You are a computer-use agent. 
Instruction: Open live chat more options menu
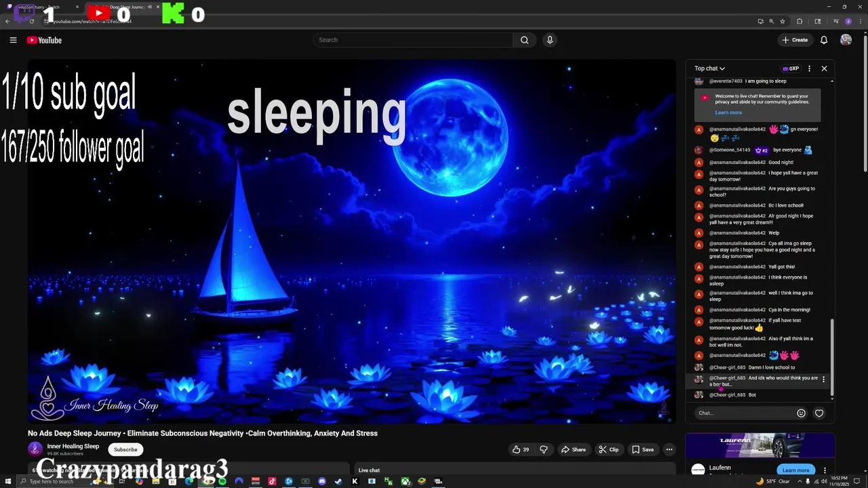tap(809, 68)
